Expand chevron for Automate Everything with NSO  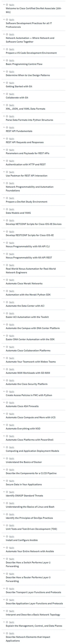[4, 425]
